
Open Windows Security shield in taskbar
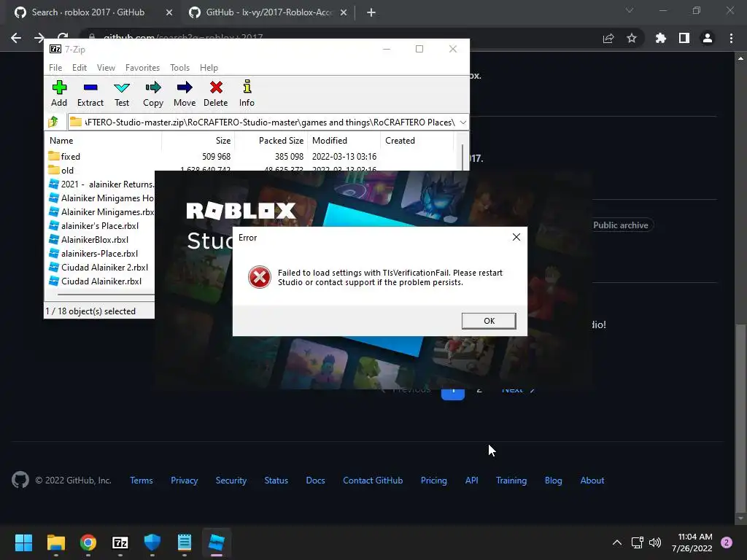tap(152, 542)
